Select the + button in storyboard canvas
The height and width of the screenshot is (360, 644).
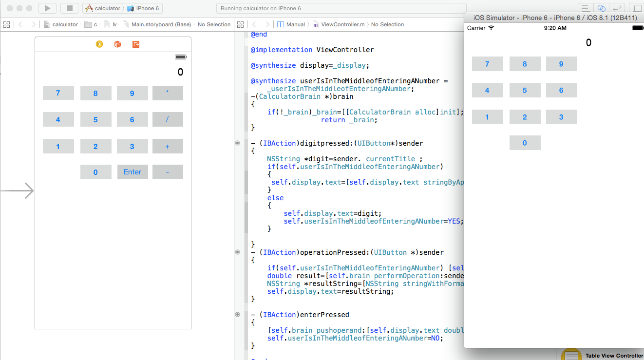tap(168, 146)
